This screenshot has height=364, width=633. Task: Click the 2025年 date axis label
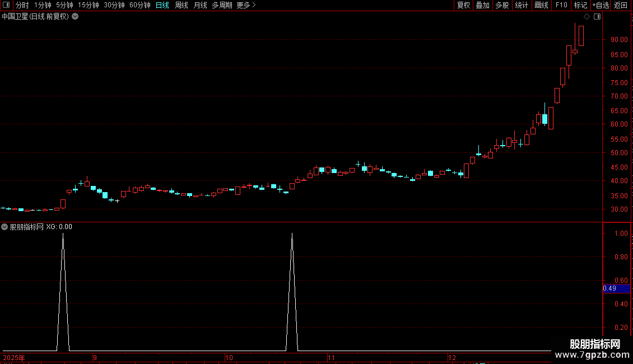[14, 357]
